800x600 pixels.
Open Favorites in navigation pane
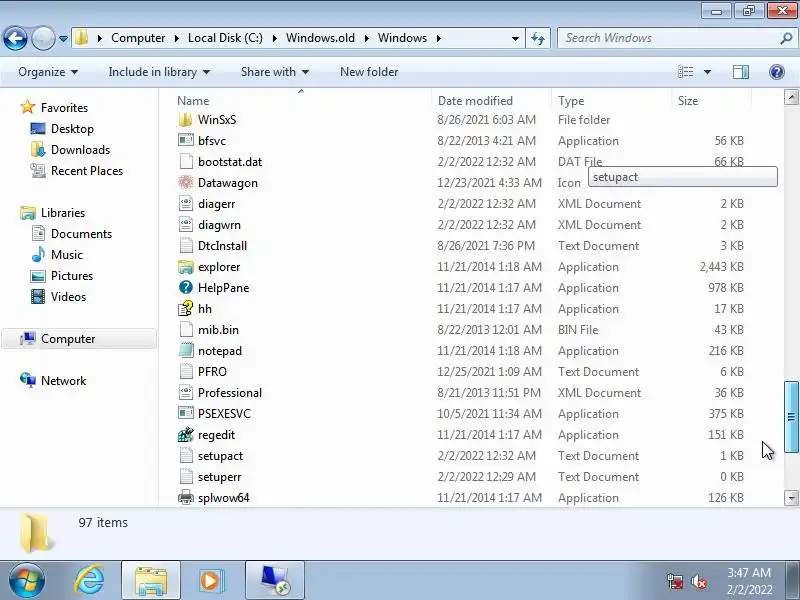[64, 108]
